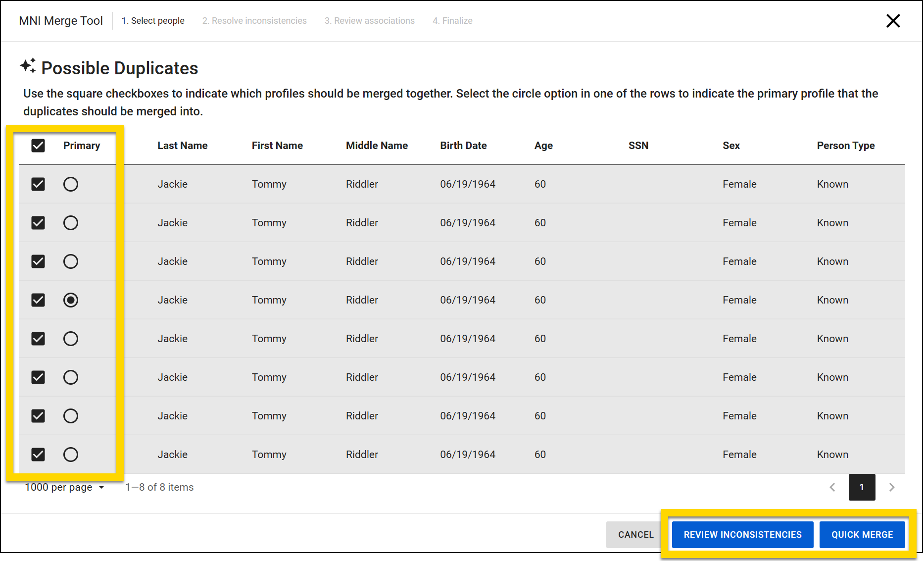Screen dimensions: 924x561
Task: Uncheck the first Jackie Tommy row
Action: [38, 184]
